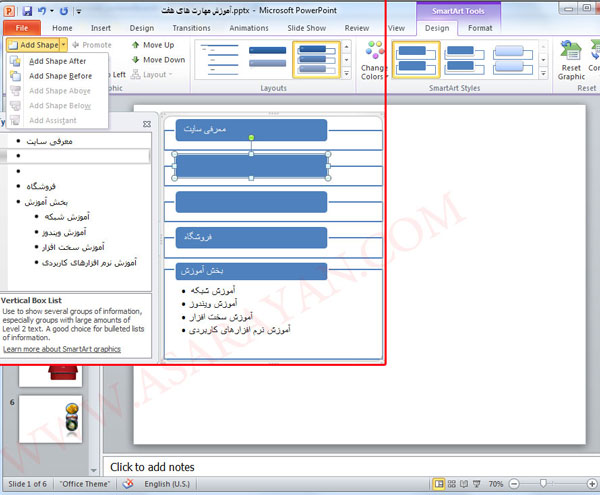Viewport: 600px width, 495px height.
Task: Click the green rotation handle of selected shape
Action: click(x=251, y=137)
